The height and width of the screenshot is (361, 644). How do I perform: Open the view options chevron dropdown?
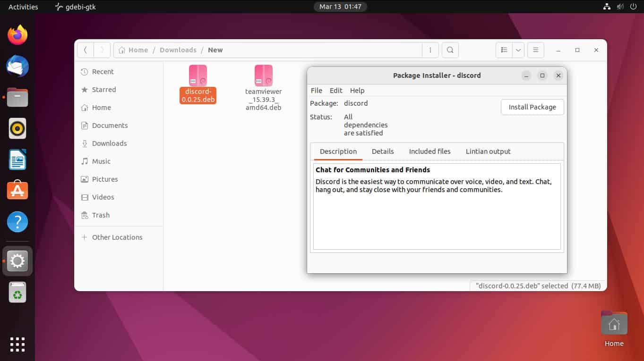tap(518, 50)
